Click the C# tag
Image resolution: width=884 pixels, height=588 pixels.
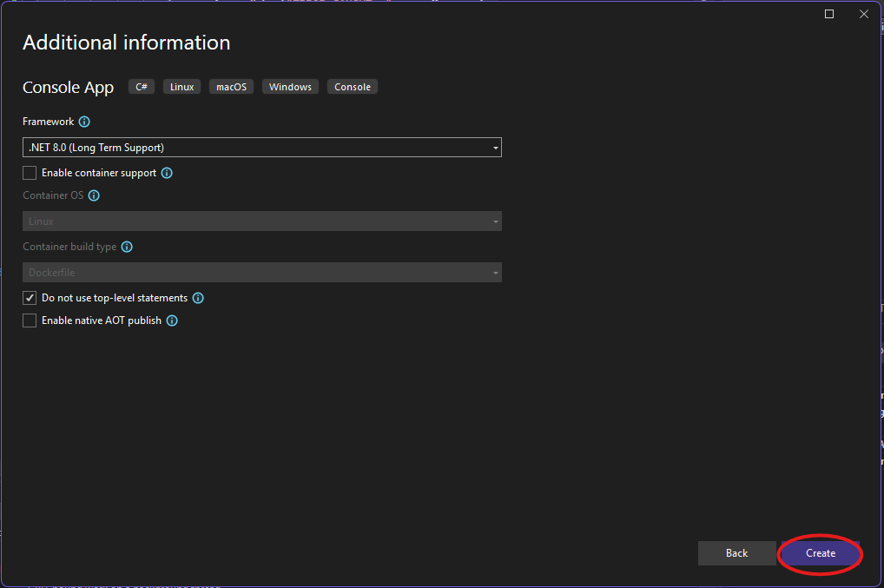tap(142, 87)
